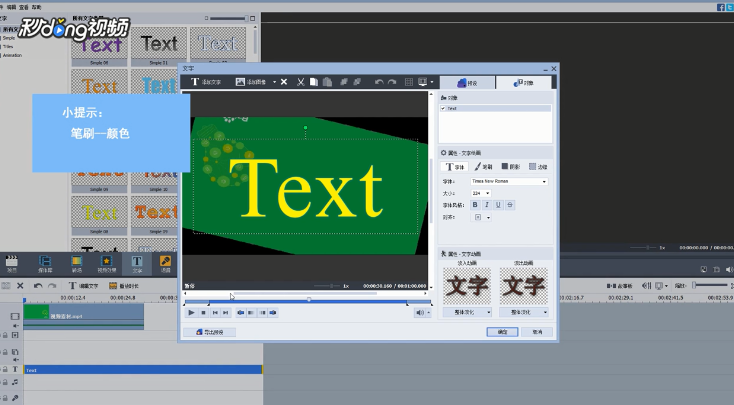Click the Cancel button
This screenshot has height=405, width=734.
tap(537, 331)
